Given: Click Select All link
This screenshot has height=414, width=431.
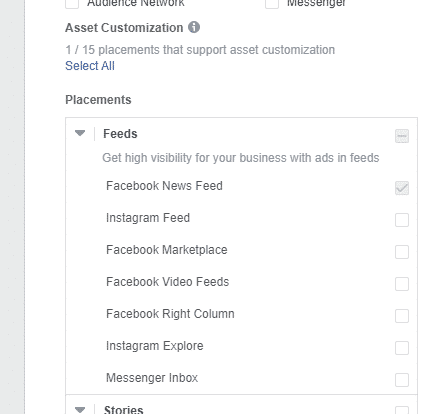Looking at the screenshot, I should point(90,66).
